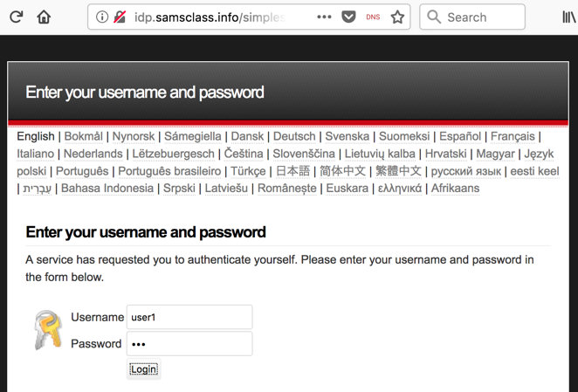
Task: Switch to Nederlands language
Action: click(93, 154)
